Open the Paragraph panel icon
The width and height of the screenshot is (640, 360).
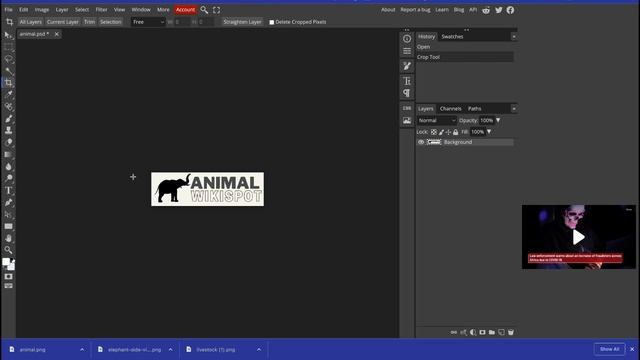pyautogui.click(x=407, y=93)
